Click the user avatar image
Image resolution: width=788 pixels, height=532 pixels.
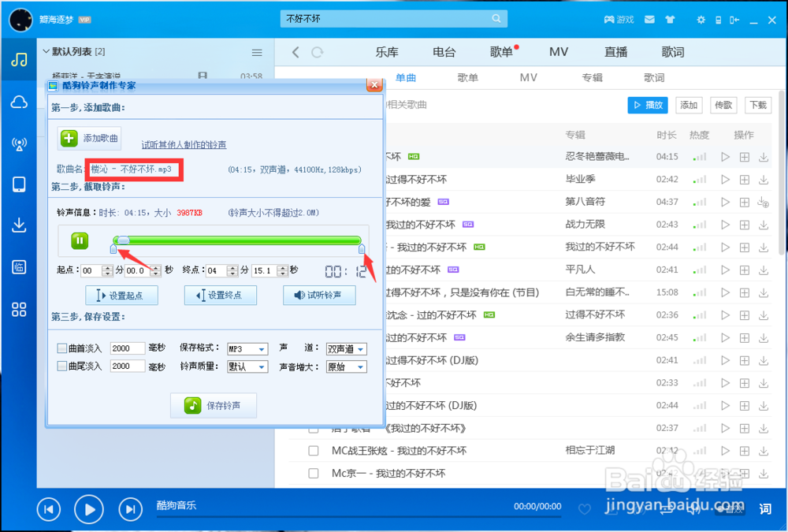(x=21, y=20)
